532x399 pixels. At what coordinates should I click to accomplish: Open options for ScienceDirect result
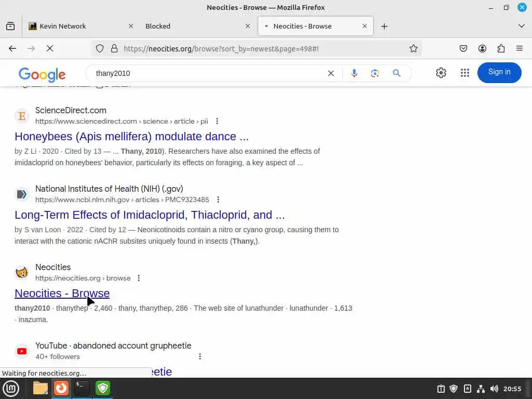tap(217, 121)
